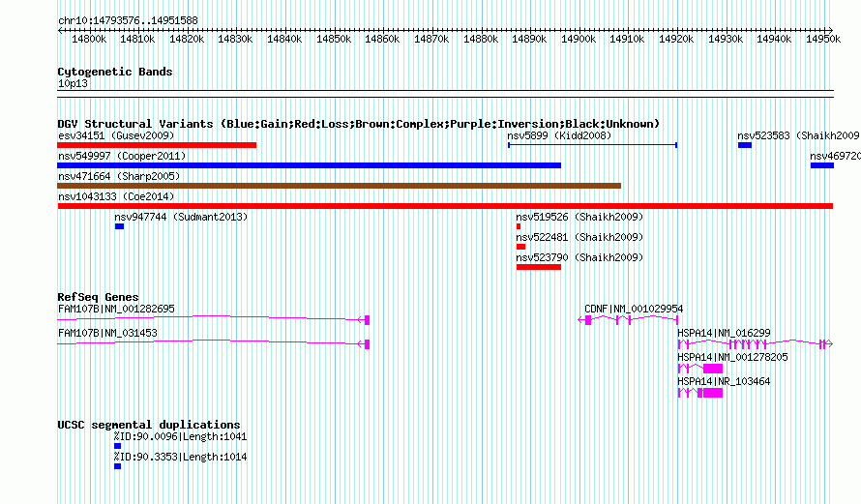This screenshot has width=861, height=504.
Task: Select the nsv523790 (Shaikh2009) red bar
Action: click(x=539, y=267)
